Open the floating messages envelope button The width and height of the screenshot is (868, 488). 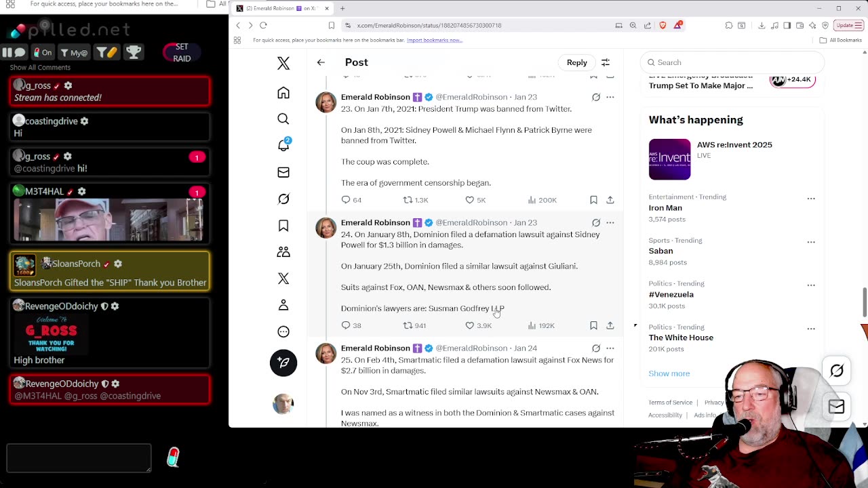pos(837,407)
